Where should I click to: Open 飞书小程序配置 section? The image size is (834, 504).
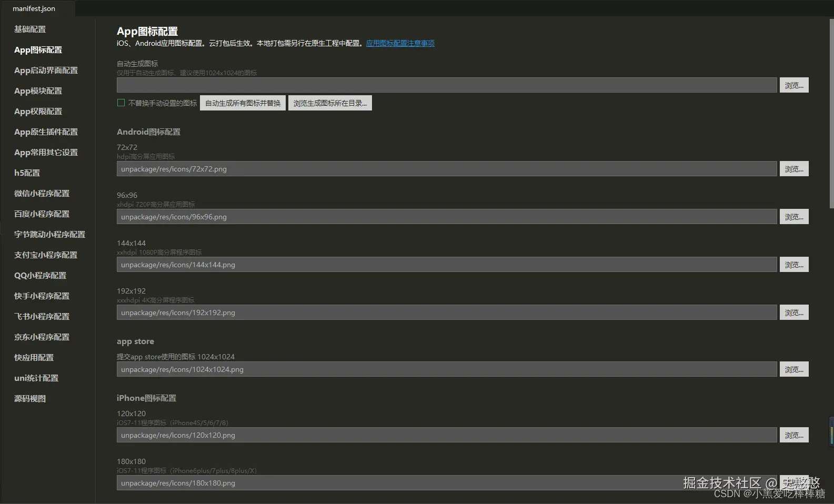pos(42,317)
